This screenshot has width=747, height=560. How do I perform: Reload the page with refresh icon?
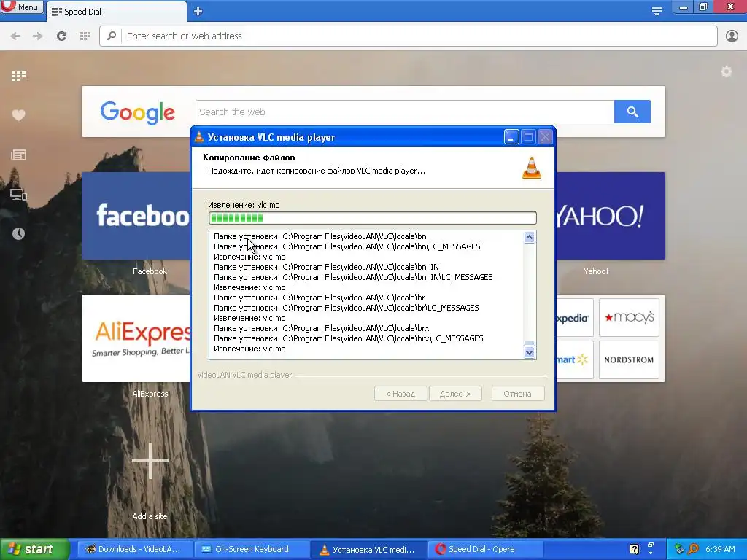(x=61, y=36)
